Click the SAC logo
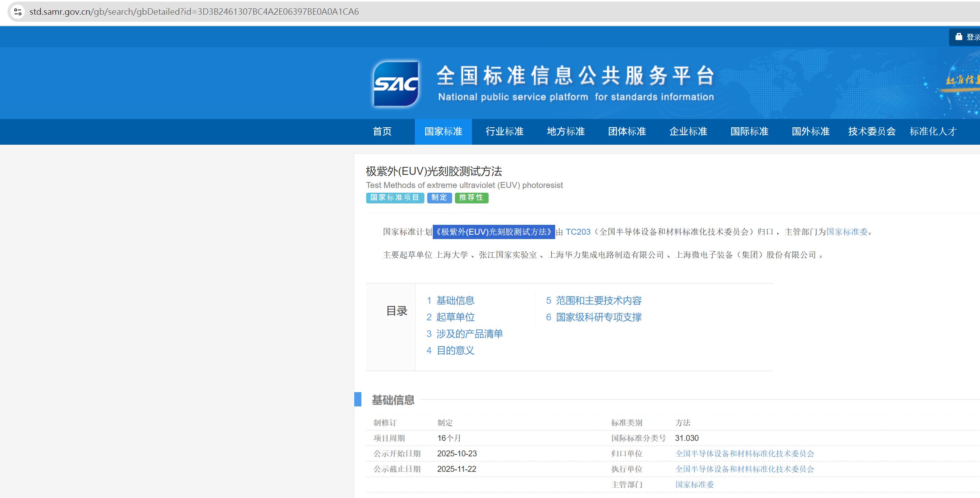This screenshot has height=498, width=980. point(395,84)
